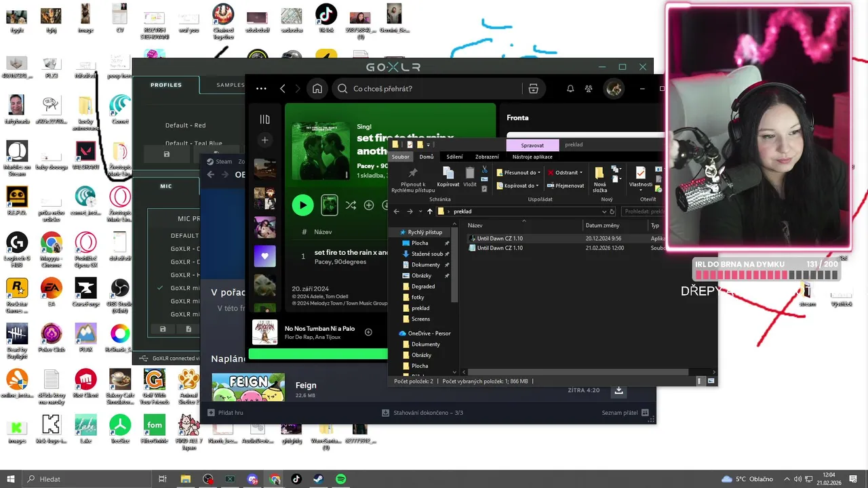The height and width of the screenshot is (488, 868).
Task: Go back in Spotify navigation
Action: click(x=283, y=89)
